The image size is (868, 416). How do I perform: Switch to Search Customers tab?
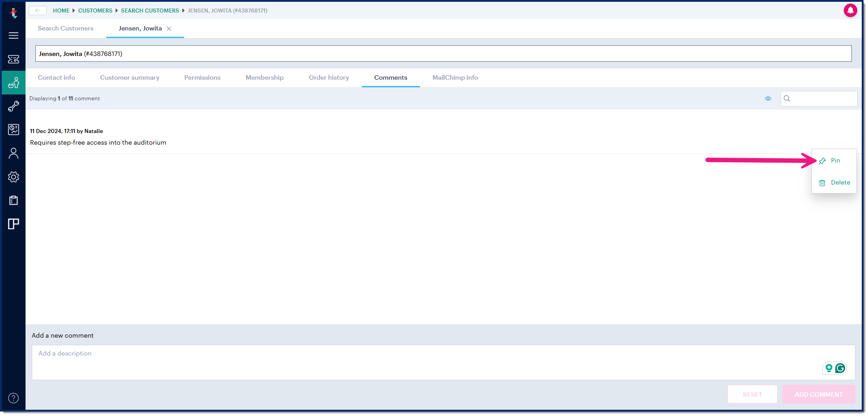pyautogui.click(x=65, y=28)
